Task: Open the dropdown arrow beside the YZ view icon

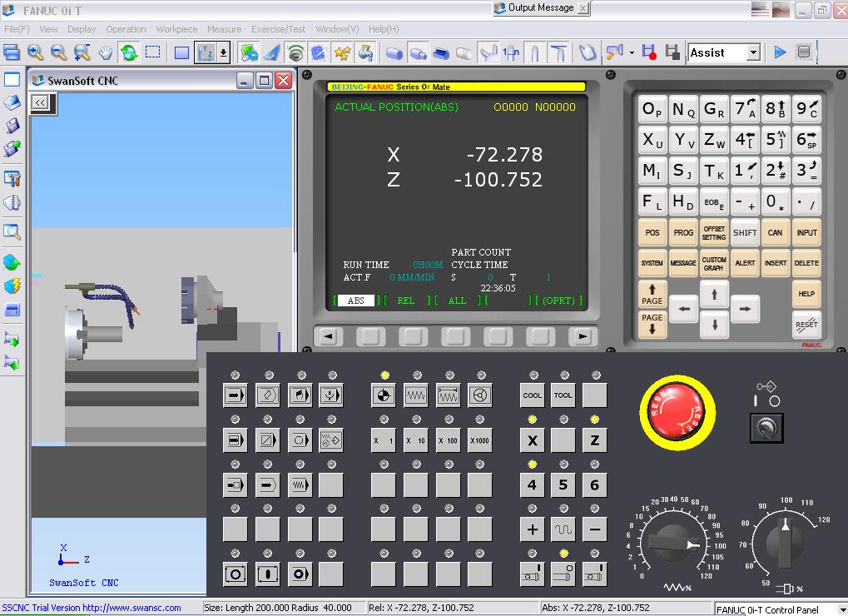Action: [x=223, y=52]
